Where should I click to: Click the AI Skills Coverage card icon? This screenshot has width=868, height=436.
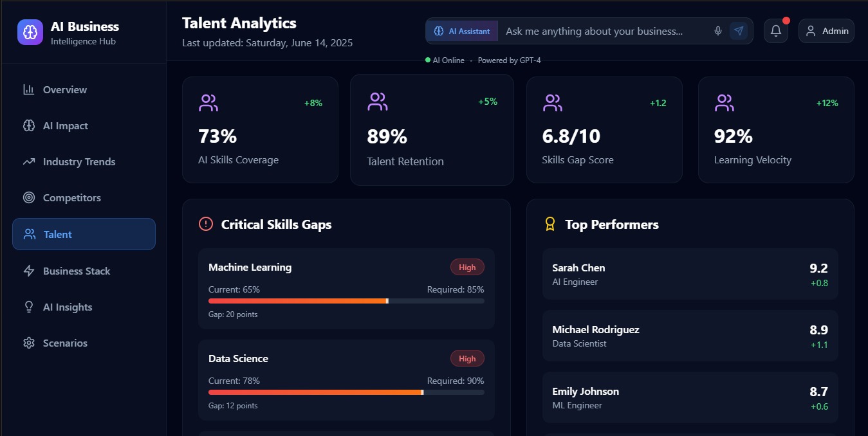pyautogui.click(x=208, y=103)
